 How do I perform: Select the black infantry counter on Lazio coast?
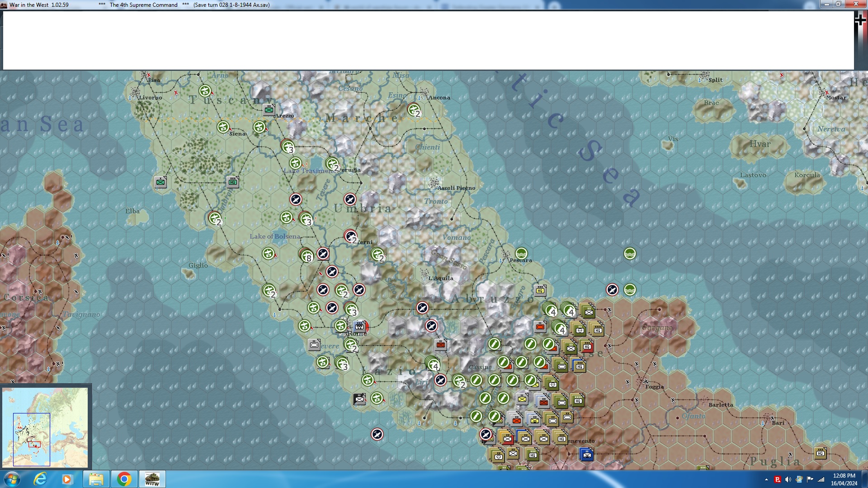[x=359, y=399]
